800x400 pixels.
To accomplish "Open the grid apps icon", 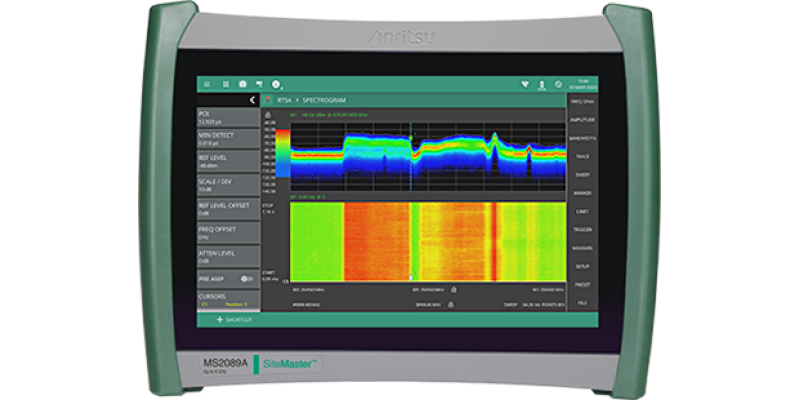I will tap(226, 84).
